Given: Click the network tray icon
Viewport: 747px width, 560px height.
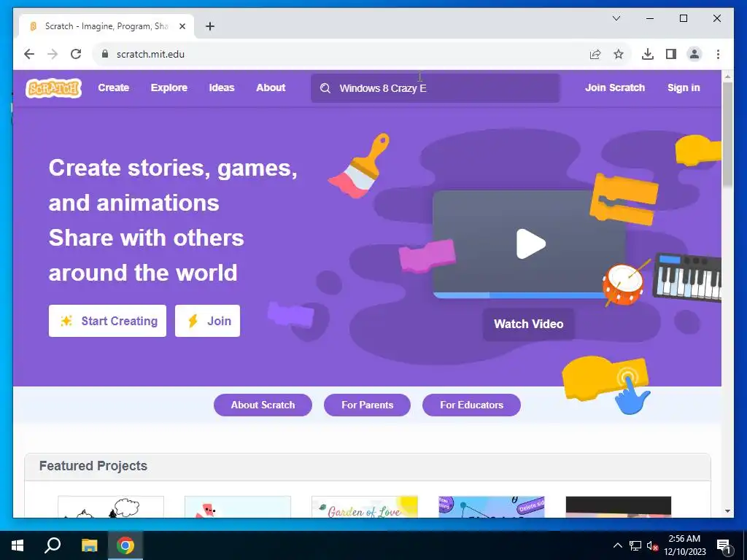Looking at the screenshot, I should (635, 545).
